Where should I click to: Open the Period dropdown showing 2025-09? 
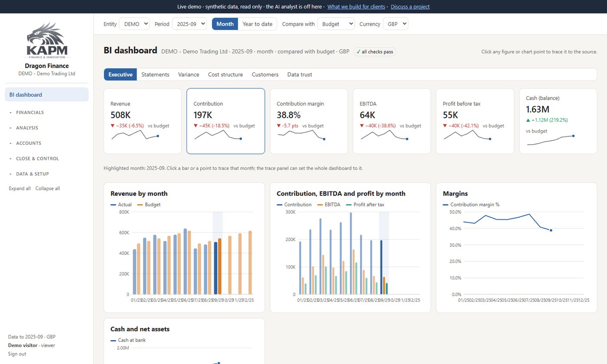pyautogui.click(x=189, y=24)
